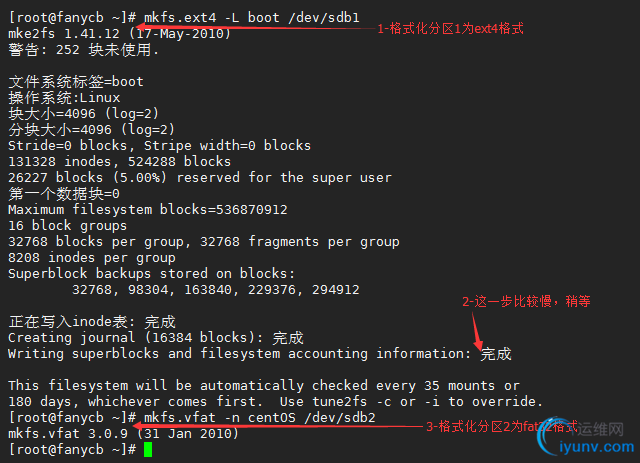Click the red arrow pointing to mkfs.ext4 command
The image size is (640, 463).
click(255, 28)
